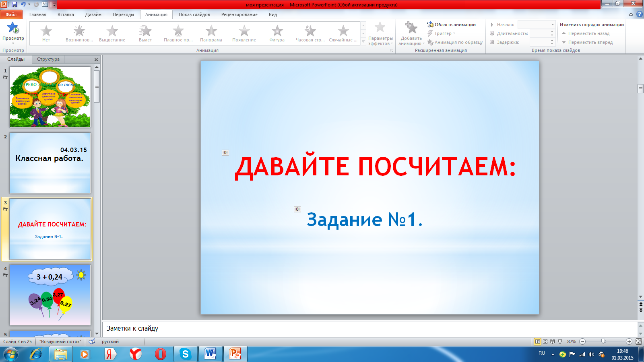This screenshot has height=362, width=644.
Task: Click the 'Задержка' delay stepper arrows
Action: 552,42
